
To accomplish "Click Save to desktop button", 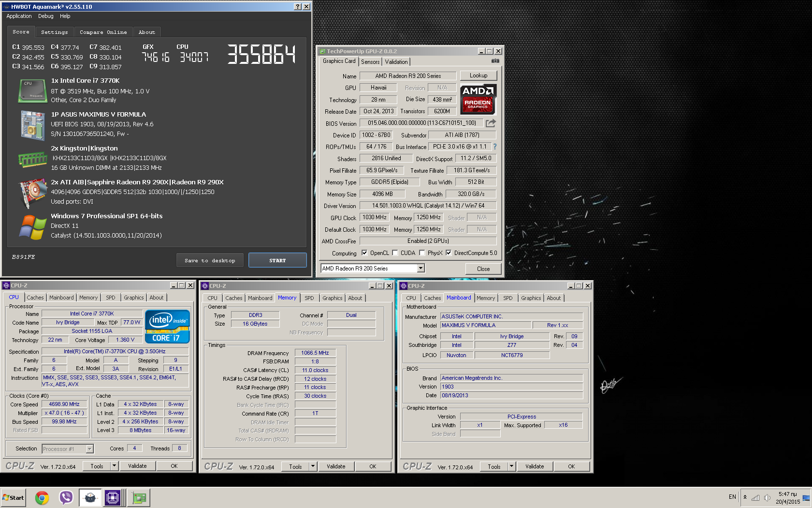I will tap(210, 260).
